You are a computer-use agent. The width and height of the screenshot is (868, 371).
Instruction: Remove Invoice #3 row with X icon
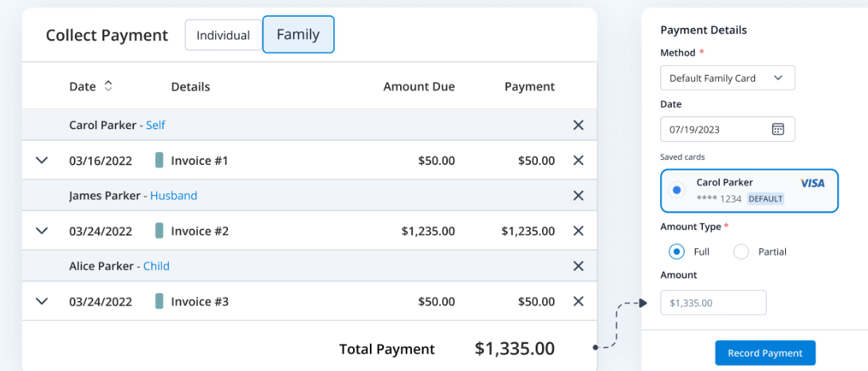(x=579, y=302)
